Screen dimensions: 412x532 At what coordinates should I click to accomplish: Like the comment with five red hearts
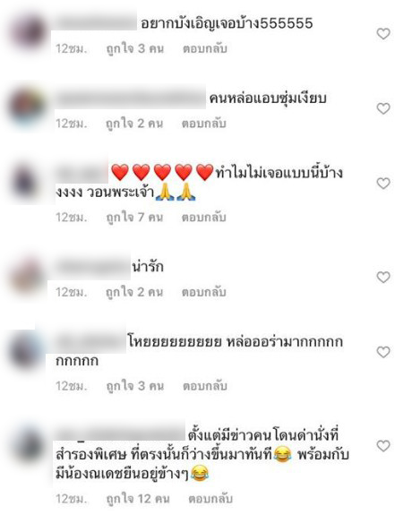pos(383,184)
